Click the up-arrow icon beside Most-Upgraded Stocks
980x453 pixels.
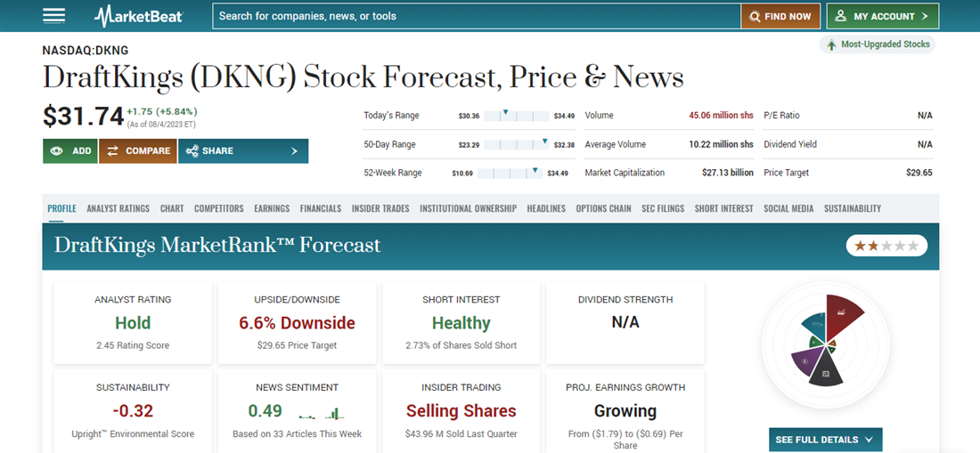(x=831, y=44)
